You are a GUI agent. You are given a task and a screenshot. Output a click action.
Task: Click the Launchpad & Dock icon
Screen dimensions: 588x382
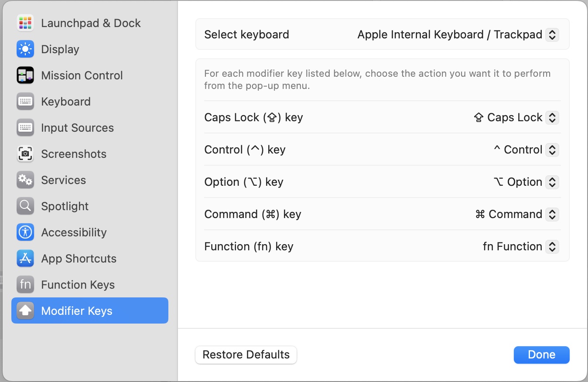[25, 23]
